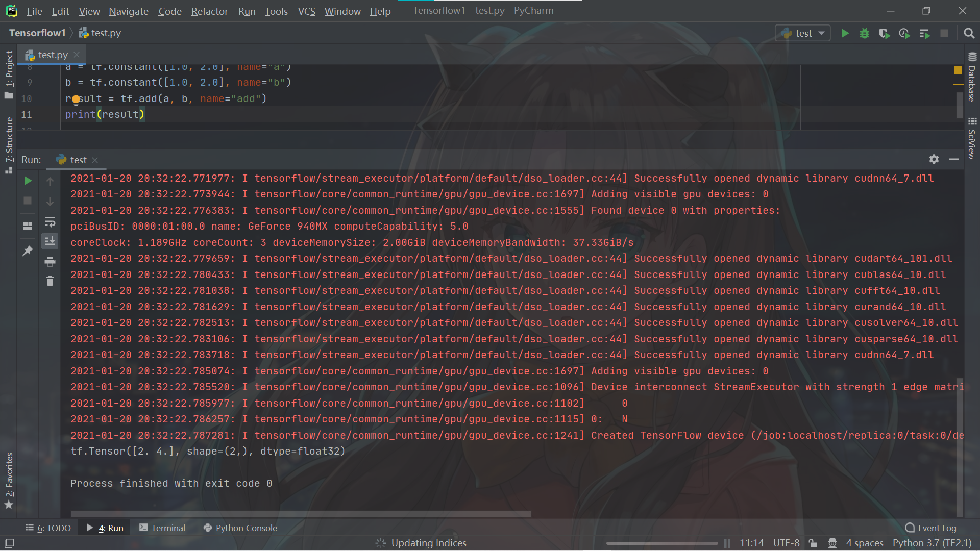This screenshot has width=980, height=551.
Task: Open Run panel settings gear
Action: pyautogui.click(x=934, y=160)
